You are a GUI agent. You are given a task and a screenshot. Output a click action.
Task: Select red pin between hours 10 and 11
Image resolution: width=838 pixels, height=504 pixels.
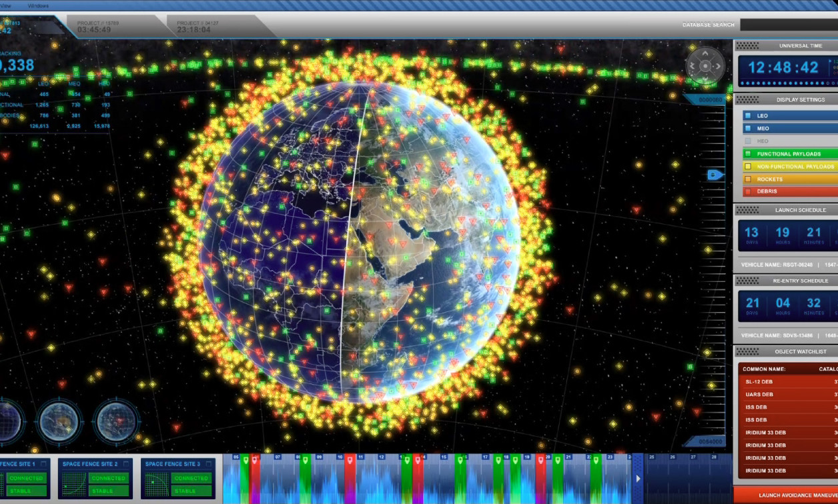click(x=350, y=460)
